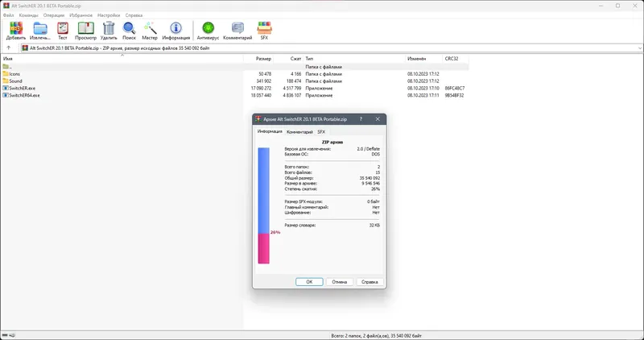Open the Команды menu
The image size is (644, 340).
(x=28, y=15)
